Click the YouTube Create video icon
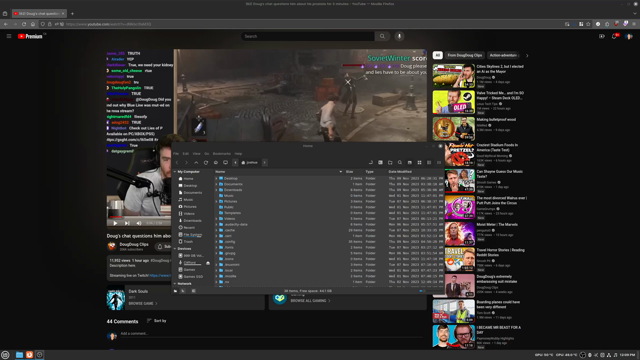The width and height of the screenshot is (640, 360). 602,36
